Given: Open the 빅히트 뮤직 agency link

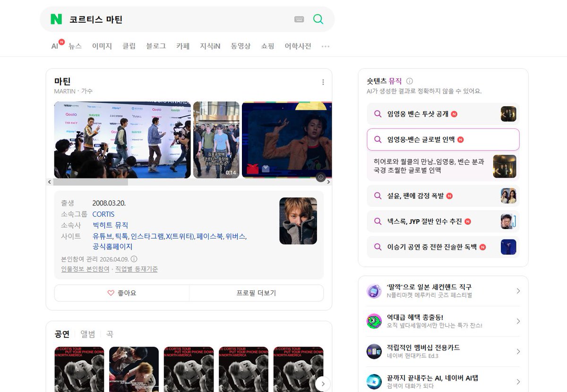Looking at the screenshot, I should (x=111, y=225).
